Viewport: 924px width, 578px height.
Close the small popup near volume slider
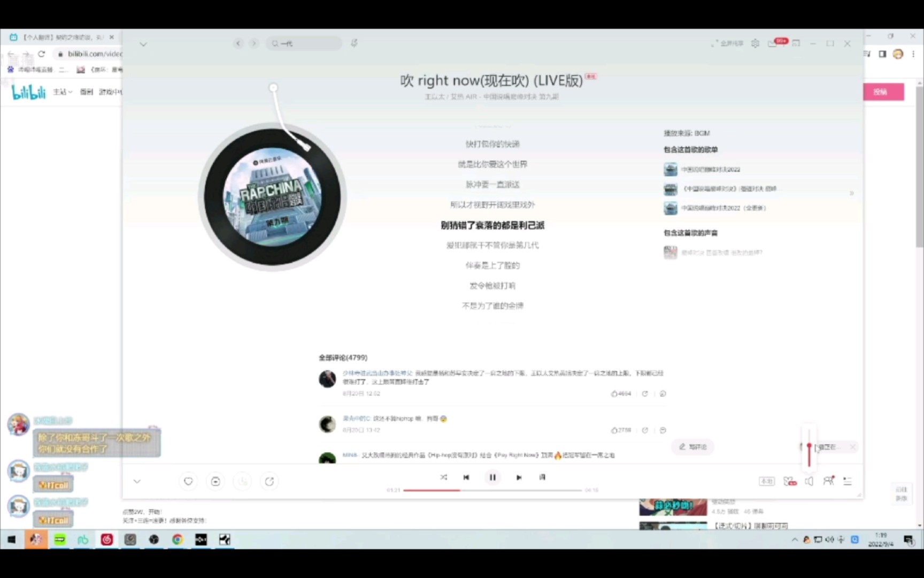coord(853,447)
